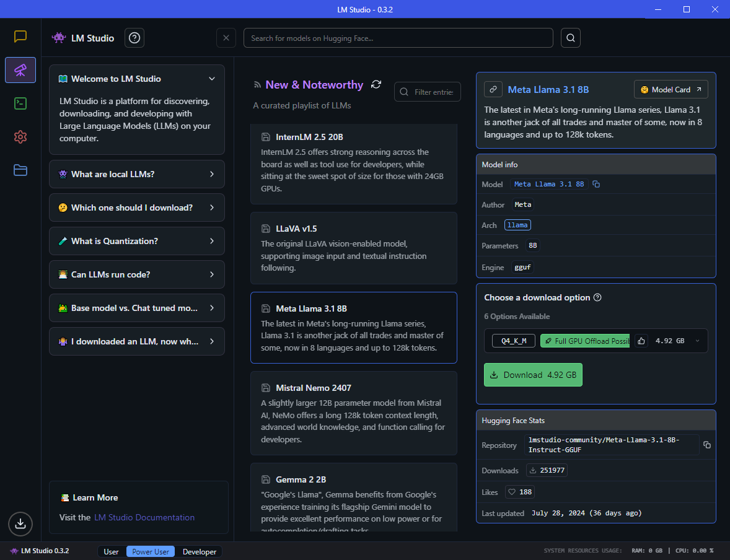Expand I downloaded an LLM, now what
Viewport: 730px width, 560px height.
[137, 342]
